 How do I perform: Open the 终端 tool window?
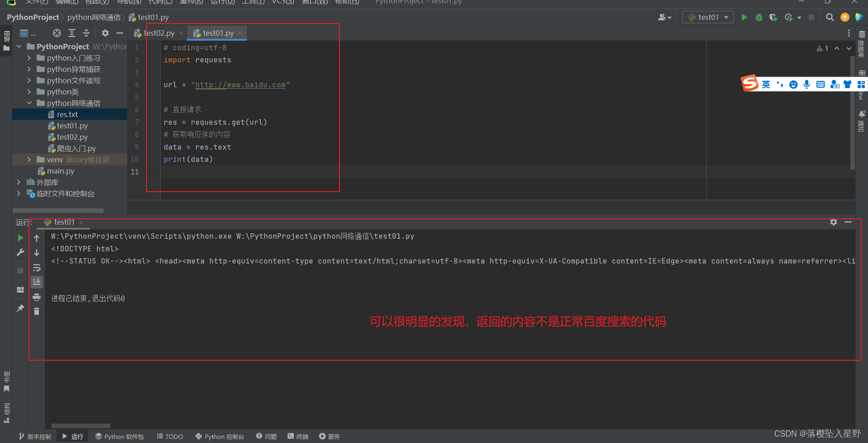[x=298, y=436]
